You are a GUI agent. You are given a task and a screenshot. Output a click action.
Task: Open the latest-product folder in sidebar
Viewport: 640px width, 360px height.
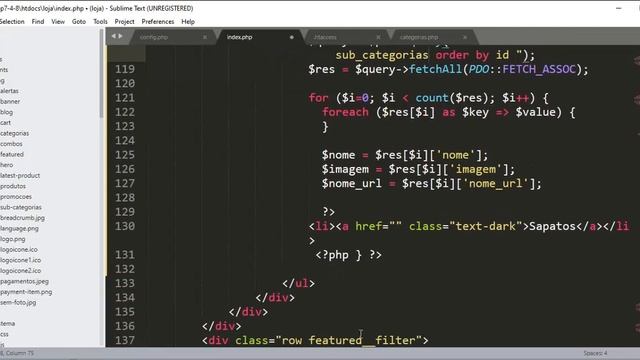pos(20,176)
